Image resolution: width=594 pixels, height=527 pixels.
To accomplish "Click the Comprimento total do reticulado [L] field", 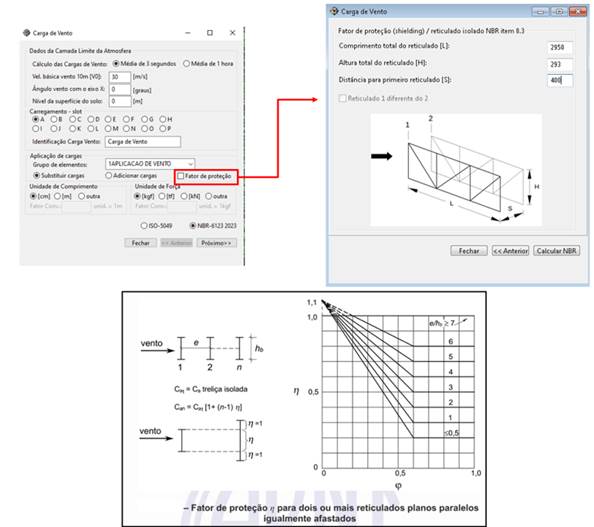I will coord(560,47).
